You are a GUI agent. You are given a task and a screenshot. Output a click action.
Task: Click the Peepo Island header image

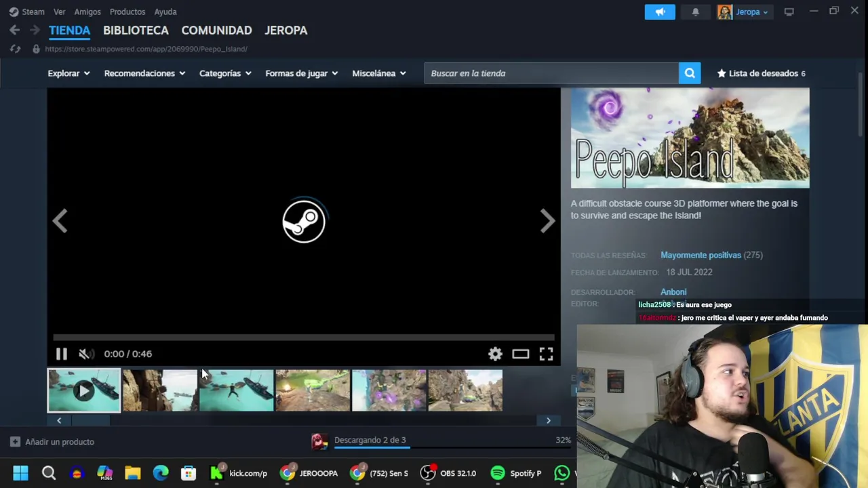(690, 138)
